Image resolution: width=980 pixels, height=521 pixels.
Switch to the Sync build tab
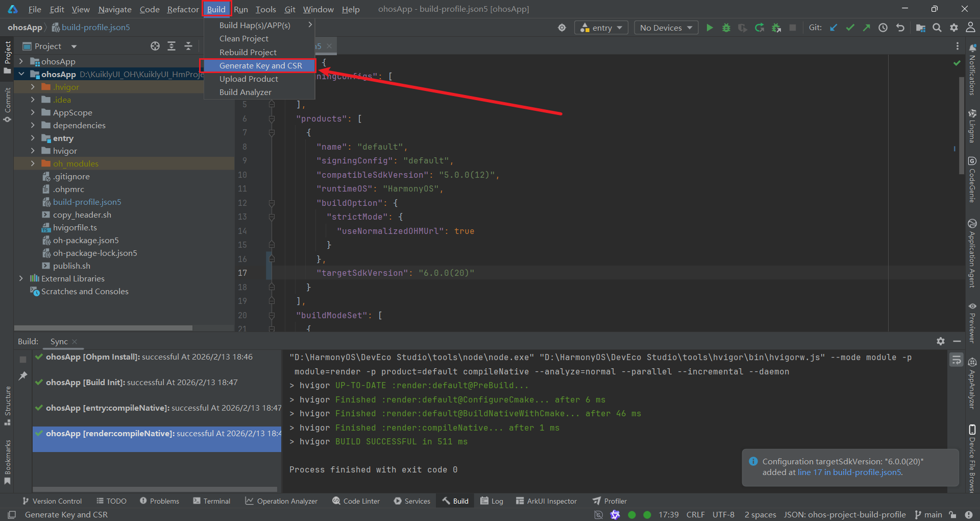59,341
